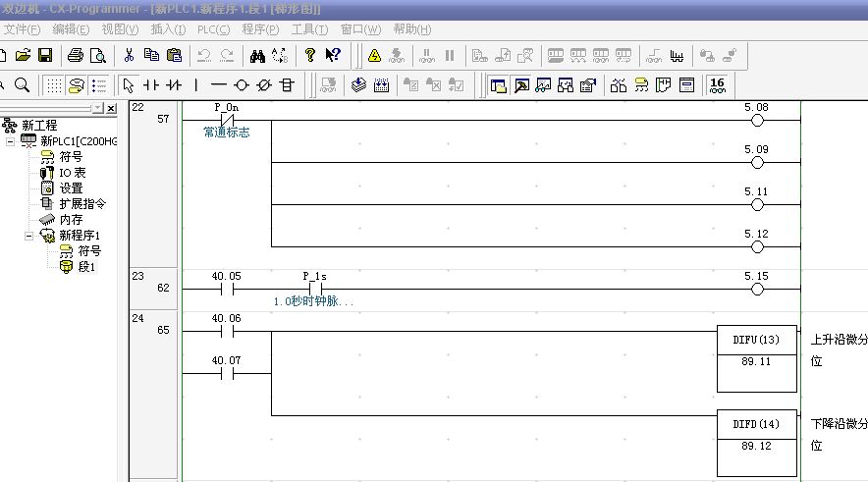Select the new PLC instruction box tool
Screen dimensions: 868x482
287,85
